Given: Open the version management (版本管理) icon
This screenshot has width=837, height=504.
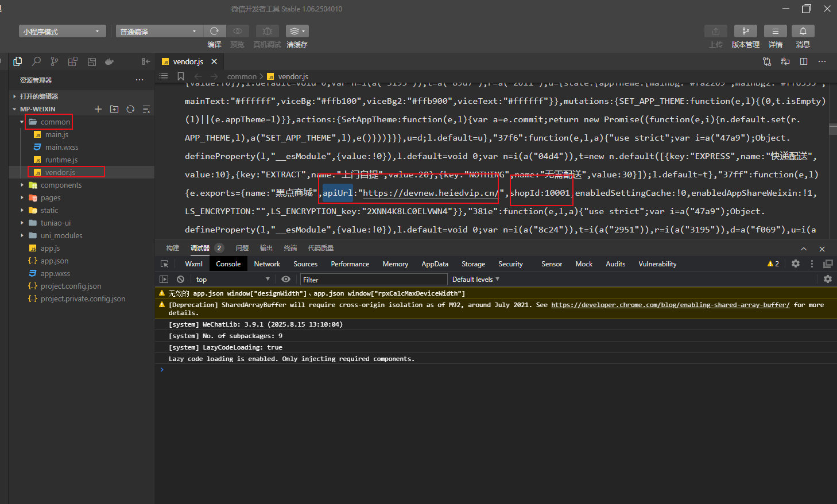Looking at the screenshot, I should [745, 31].
